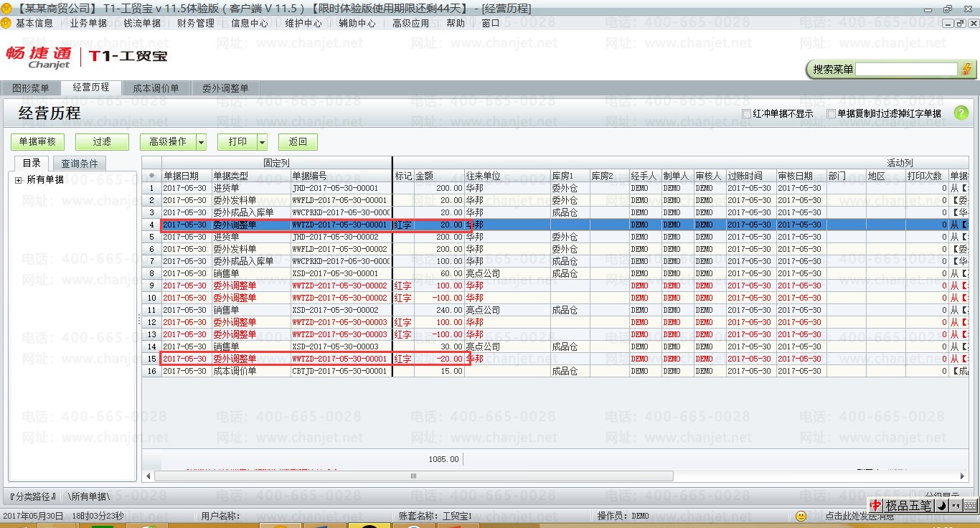Minimize the inner document window
The width and height of the screenshot is (980, 528).
coord(948,24)
